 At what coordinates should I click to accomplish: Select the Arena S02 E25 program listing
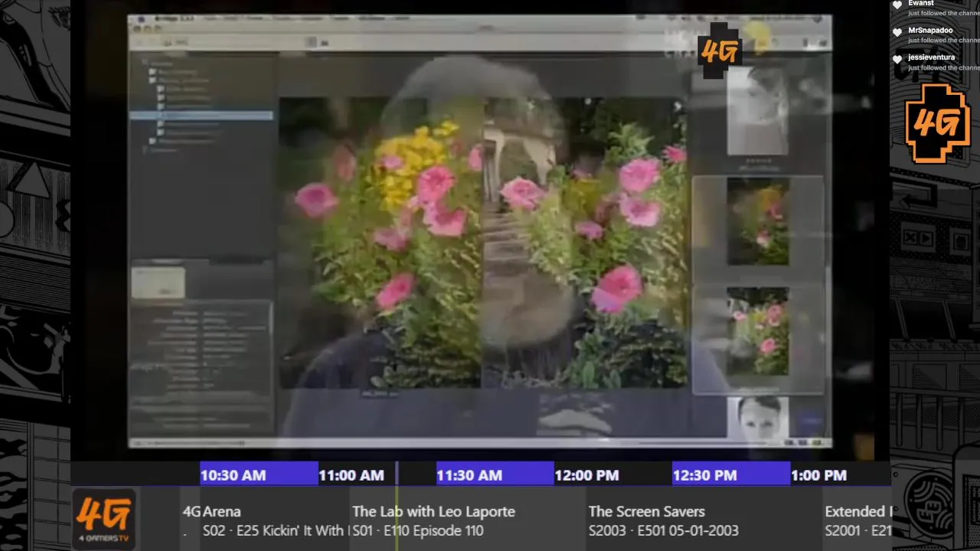pos(274,520)
